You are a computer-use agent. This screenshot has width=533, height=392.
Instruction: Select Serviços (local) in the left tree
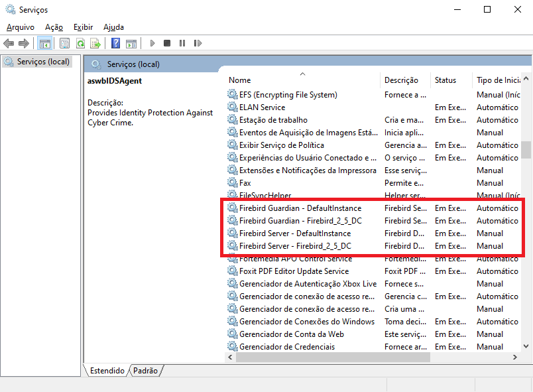coord(43,62)
